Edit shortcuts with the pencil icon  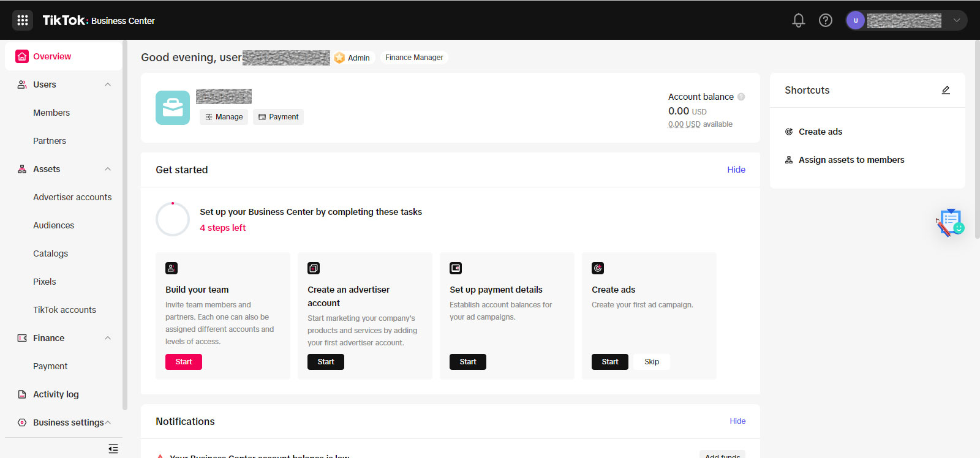pos(946,90)
